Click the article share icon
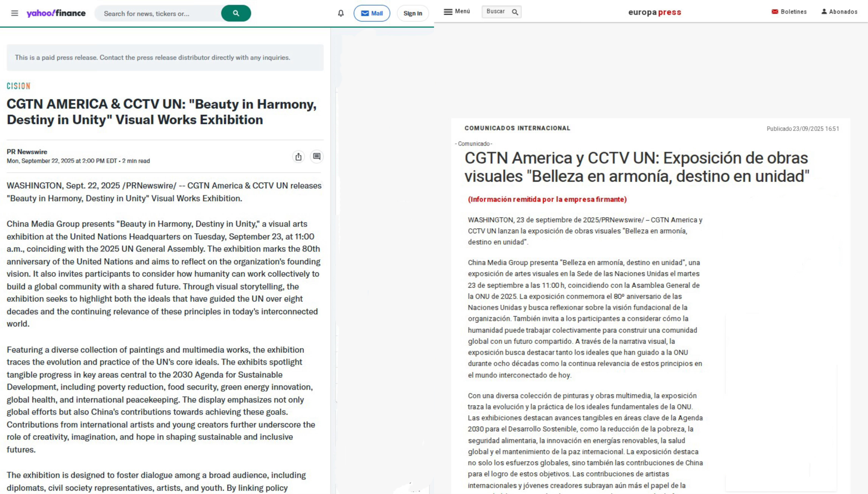The height and width of the screenshot is (494, 868). pos(298,157)
